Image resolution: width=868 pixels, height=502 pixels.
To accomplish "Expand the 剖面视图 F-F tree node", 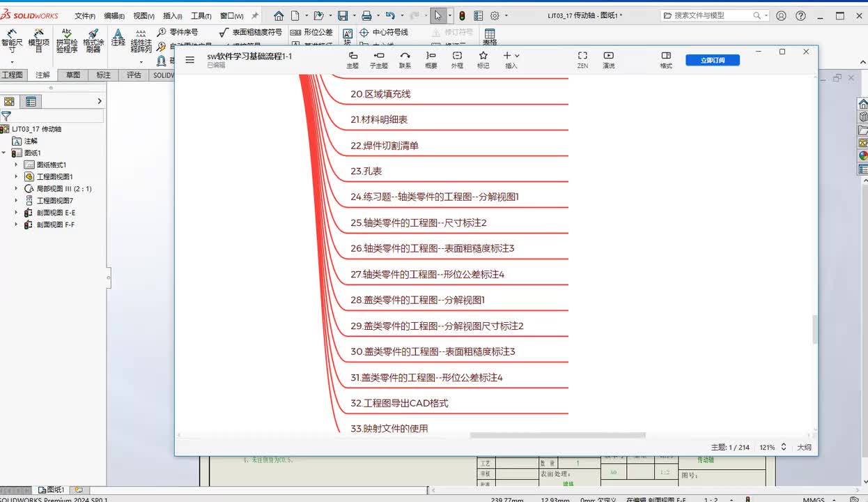I will pyautogui.click(x=16, y=225).
